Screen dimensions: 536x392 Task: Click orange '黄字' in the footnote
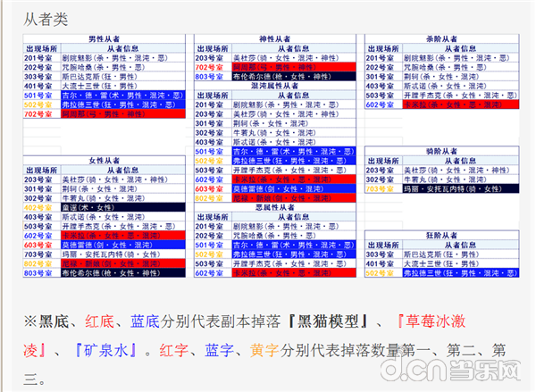264,350
